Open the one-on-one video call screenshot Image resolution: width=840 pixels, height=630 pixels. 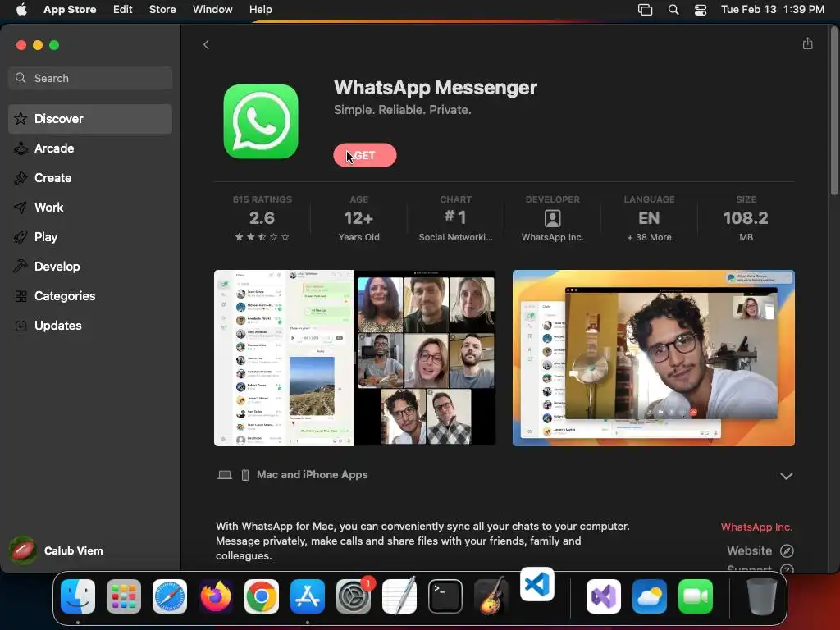click(x=654, y=358)
